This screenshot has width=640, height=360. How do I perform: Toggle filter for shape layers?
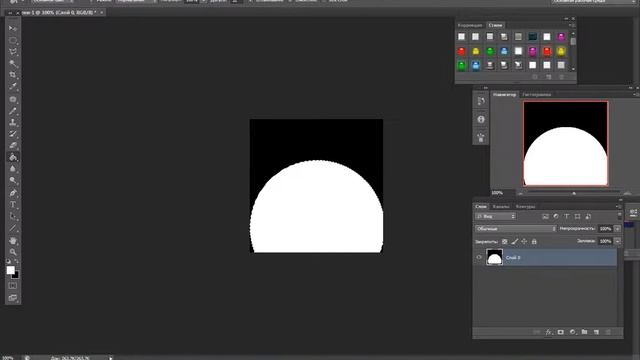tap(577, 216)
